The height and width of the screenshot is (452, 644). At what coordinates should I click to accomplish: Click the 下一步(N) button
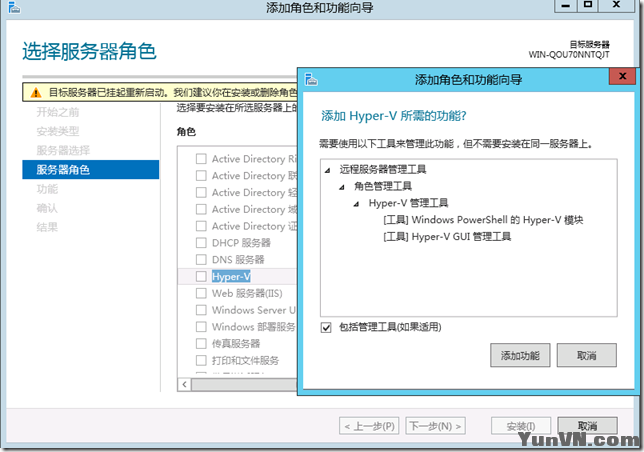(435, 426)
